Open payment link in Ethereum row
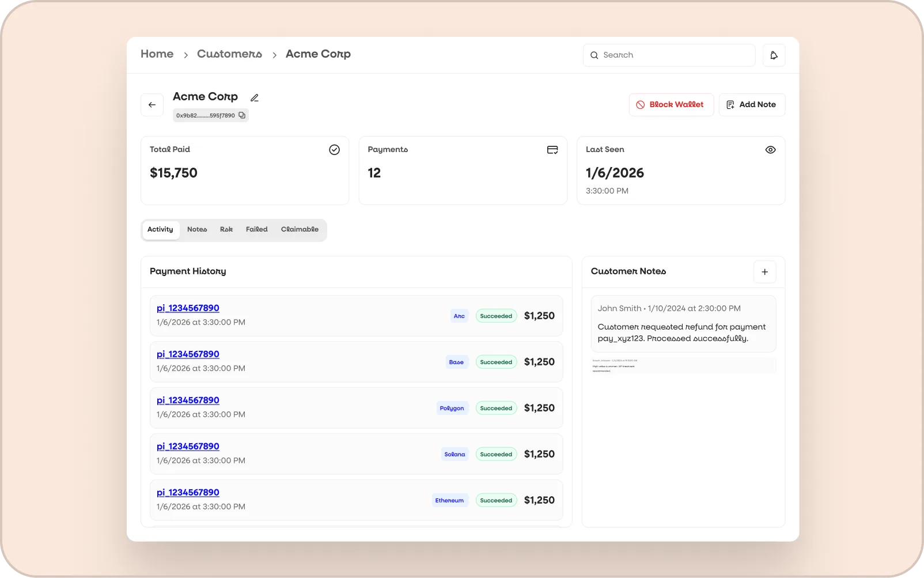Screen dimensions: 924x578 188,493
